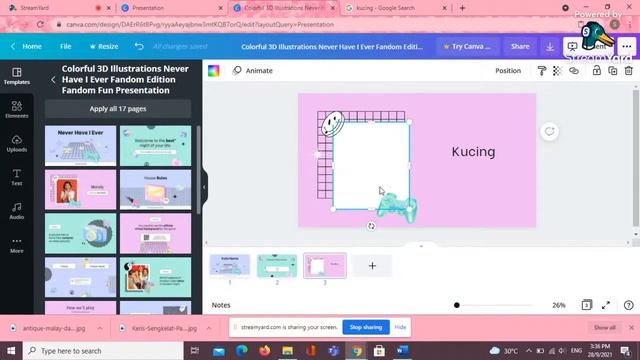This screenshot has height=360, width=640.
Task: Select page 1 thumbnail in the page strip
Action: (x=230, y=265)
